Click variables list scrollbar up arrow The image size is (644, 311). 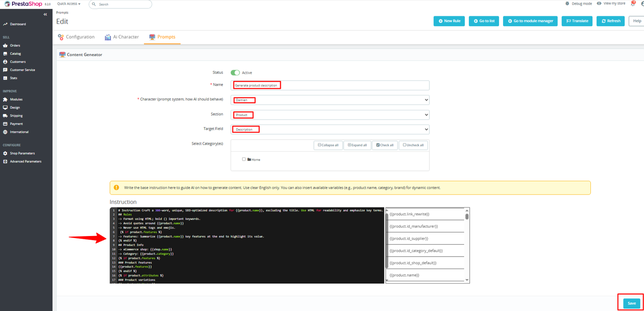(467, 210)
